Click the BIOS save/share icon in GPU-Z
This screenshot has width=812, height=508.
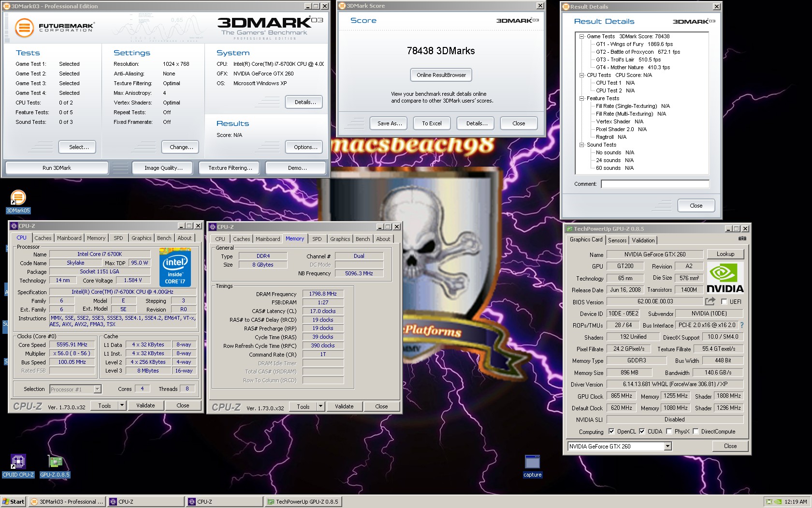click(x=710, y=301)
